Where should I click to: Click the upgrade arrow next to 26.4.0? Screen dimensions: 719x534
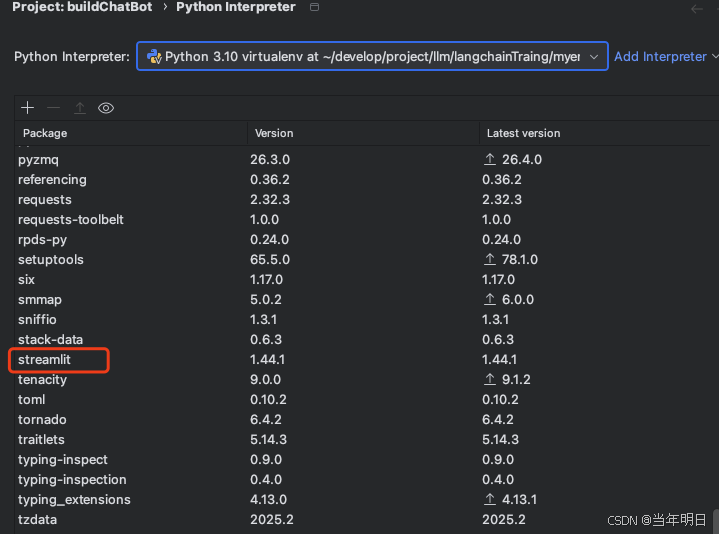point(490,159)
